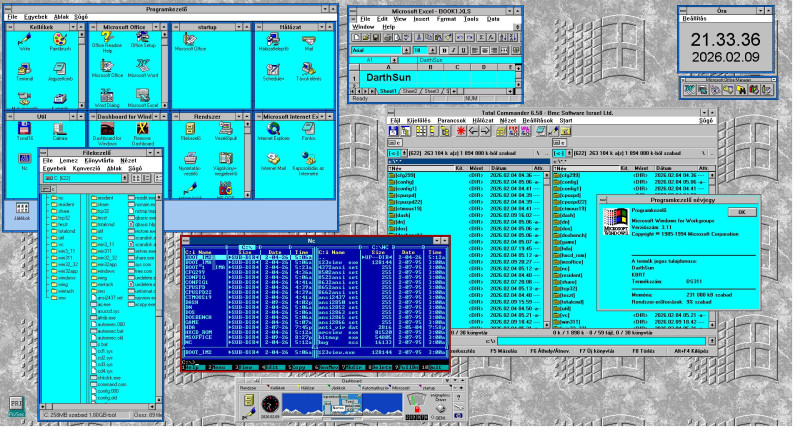Open the Scheduler+ icon in Hálózat
Image resolution: width=800 pixels, height=434 pixels.
coord(273,72)
